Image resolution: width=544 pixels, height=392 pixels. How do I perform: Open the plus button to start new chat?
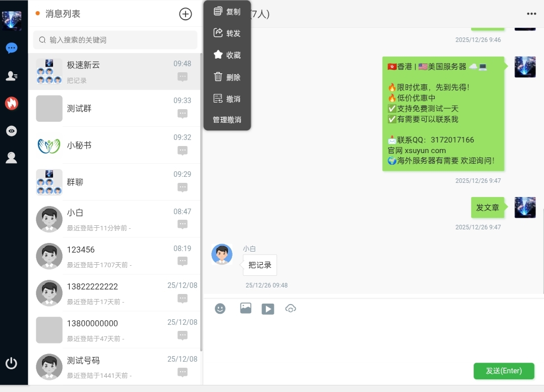coord(186,14)
